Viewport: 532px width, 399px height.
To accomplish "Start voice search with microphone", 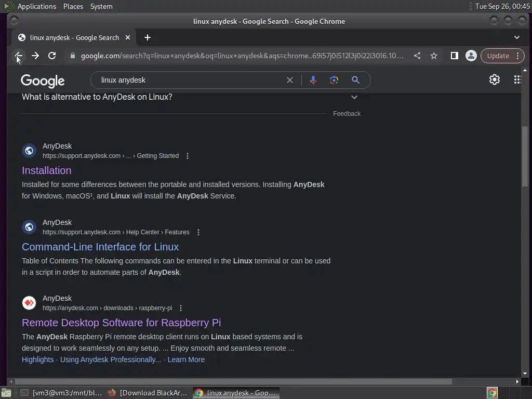I will click(313, 80).
